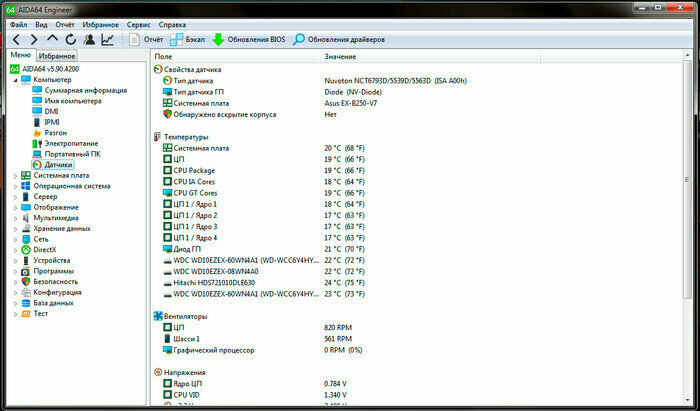Expand the Мультимедиа tree node
Viewport: 700px width, 411px height.
pos(16,219)
